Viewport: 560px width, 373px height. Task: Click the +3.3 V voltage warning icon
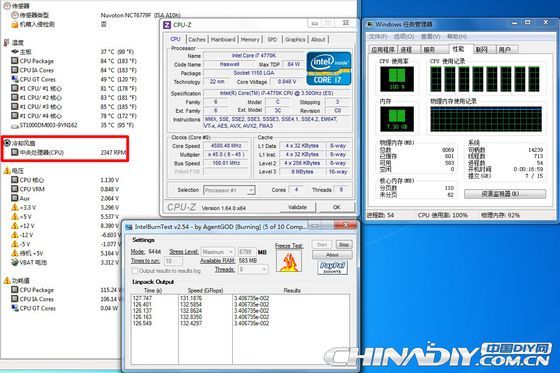15,207
